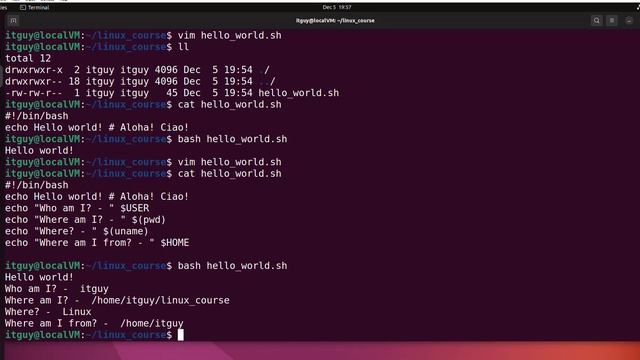Open a new terminal tab with the title-bar icon
Screen dimensions: 640x360
[x=13, y=20]
